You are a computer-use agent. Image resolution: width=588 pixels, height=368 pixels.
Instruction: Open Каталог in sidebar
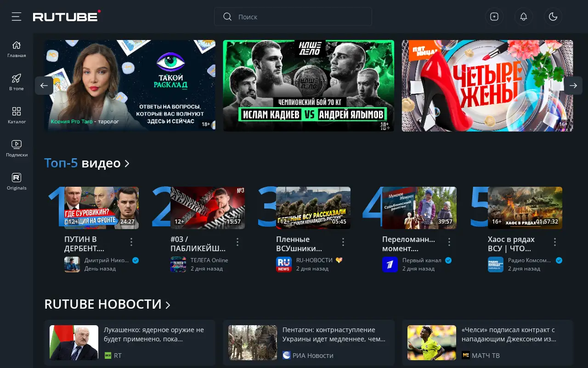pyautogui.click(x=17, y=115)
